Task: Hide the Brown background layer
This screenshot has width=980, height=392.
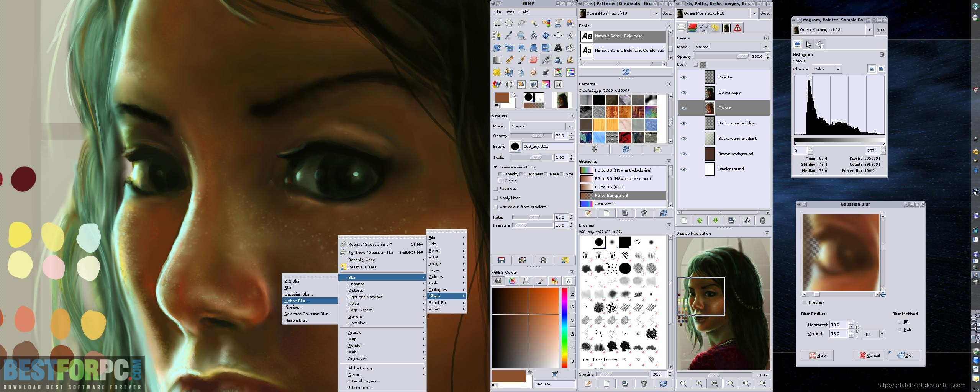Action: [683, 154]
